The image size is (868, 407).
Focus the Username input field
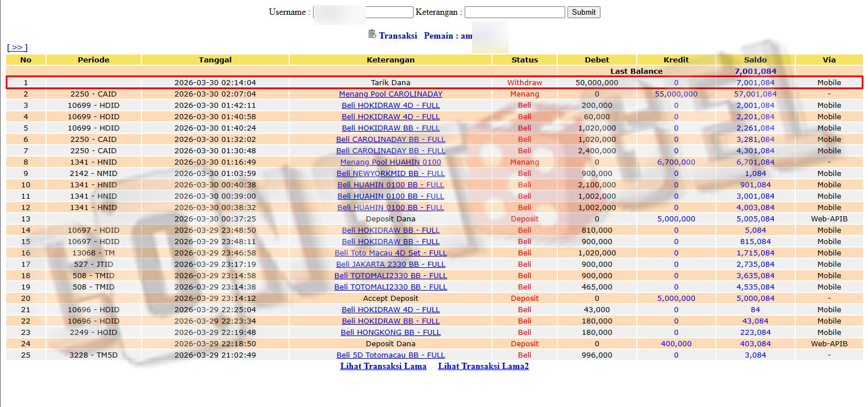(x=363, y=12)
